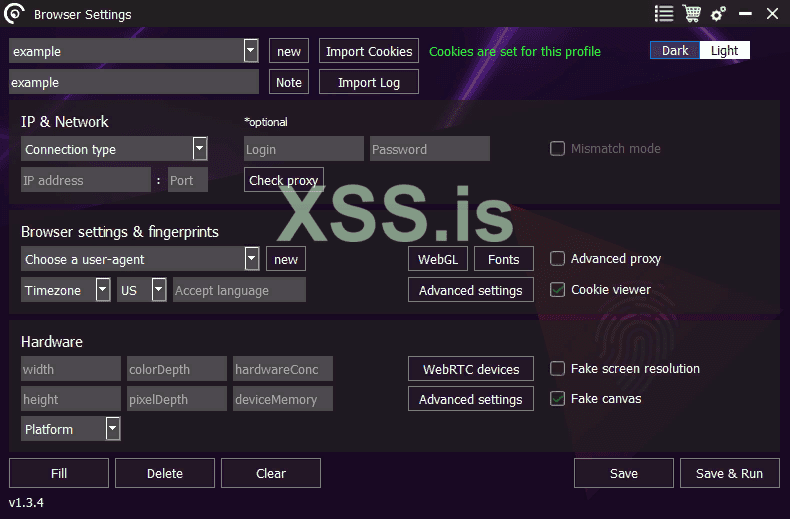Expand the example profile dropdown

pos(251,50)
